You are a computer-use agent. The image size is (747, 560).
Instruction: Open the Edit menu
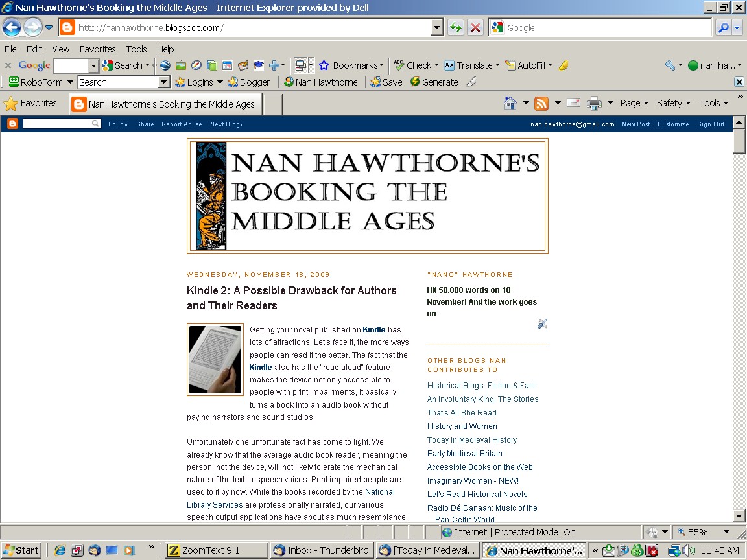click(x=34, y=49)
